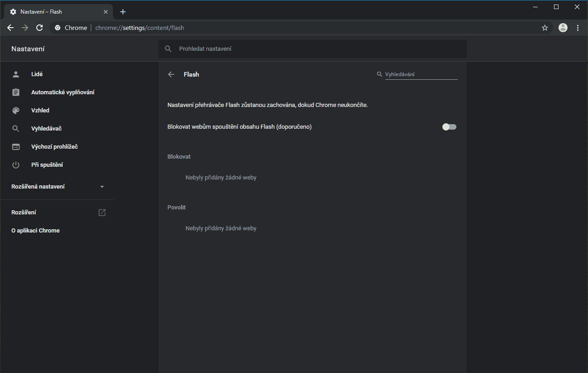Open a new tab with the plus button

tap(122, 11)
